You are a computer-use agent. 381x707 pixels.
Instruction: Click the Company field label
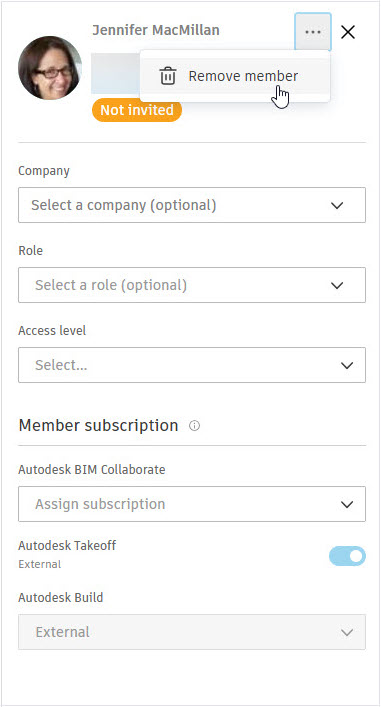(44, 171)
